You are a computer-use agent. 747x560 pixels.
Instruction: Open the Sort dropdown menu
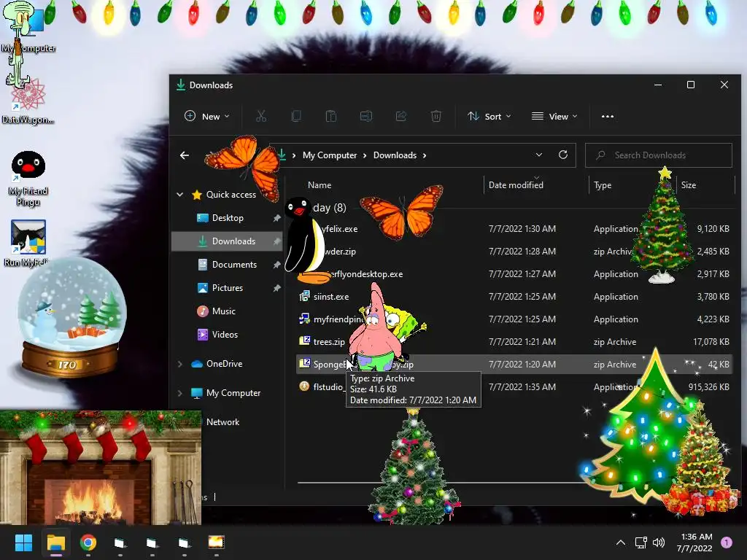(489, 116)
